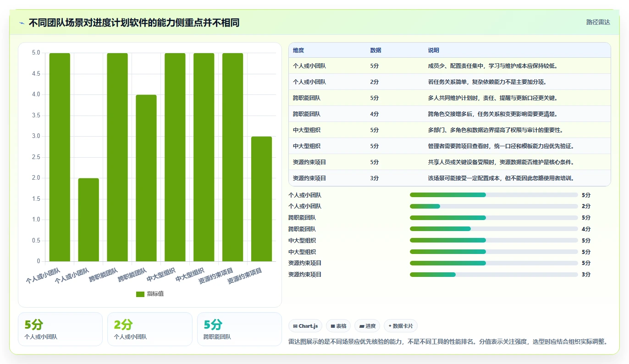This screenshot has height=364, width=629.
Task: Click the y-axis value 5.0
Action: coord(36,53)
